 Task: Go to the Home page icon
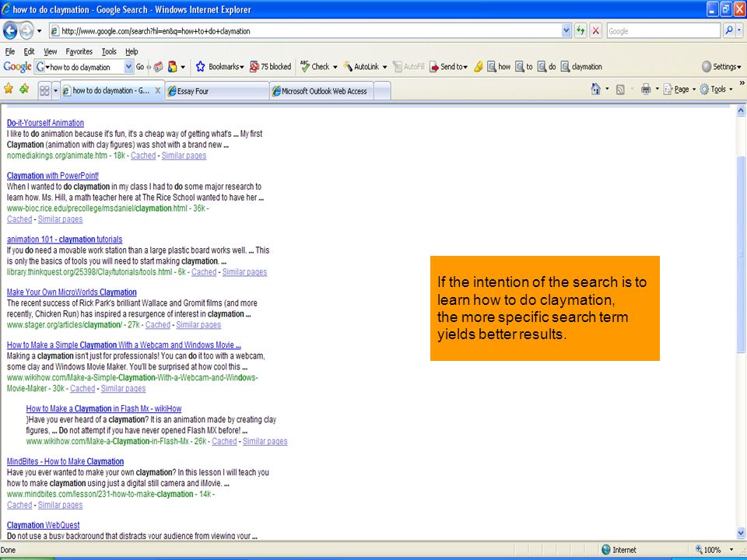(595, 89)
